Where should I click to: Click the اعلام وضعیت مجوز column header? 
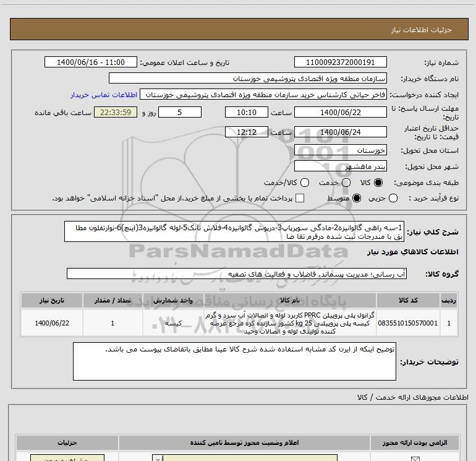tap(245, 443)
